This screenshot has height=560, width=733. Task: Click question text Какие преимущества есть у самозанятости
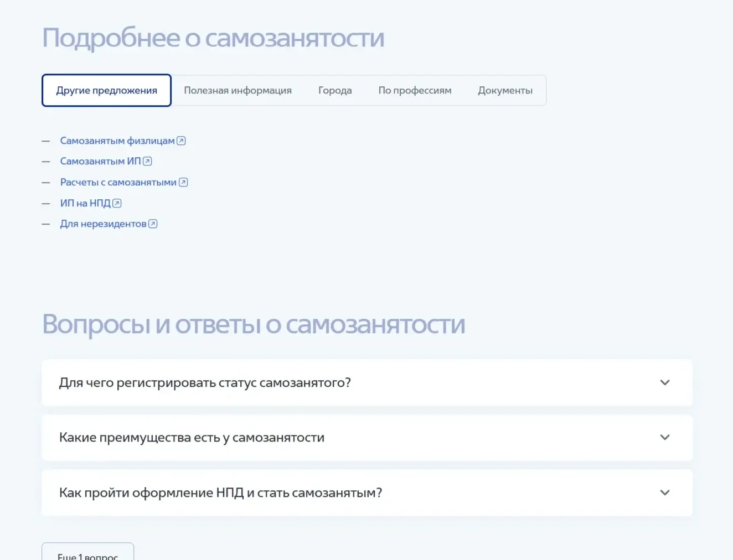tap(192, 438)
